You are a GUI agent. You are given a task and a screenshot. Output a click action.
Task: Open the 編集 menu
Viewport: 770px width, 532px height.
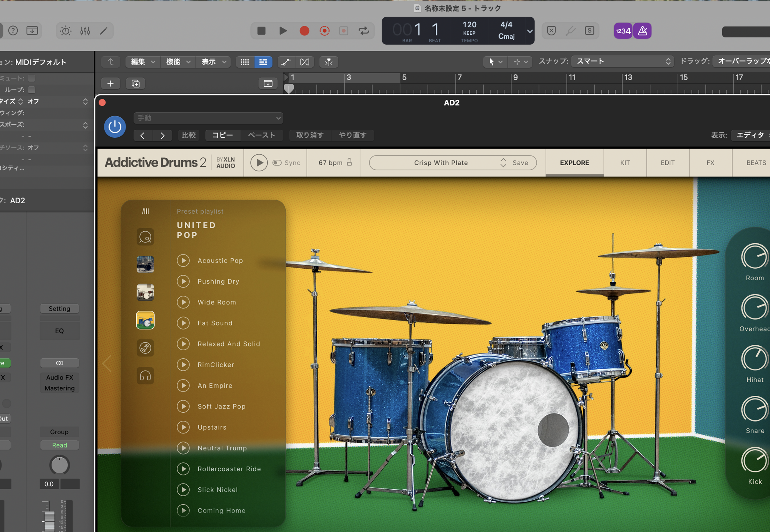pos(142,62)
